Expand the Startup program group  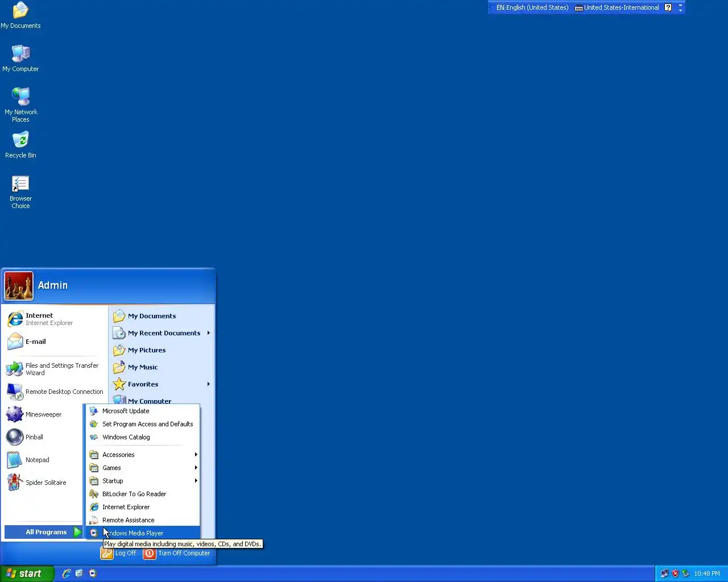coord(143,481)
